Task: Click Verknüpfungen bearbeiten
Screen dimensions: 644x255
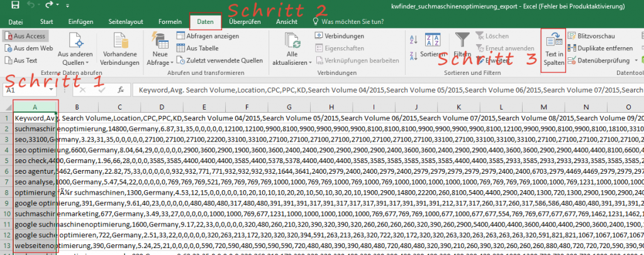Action: 357,60
